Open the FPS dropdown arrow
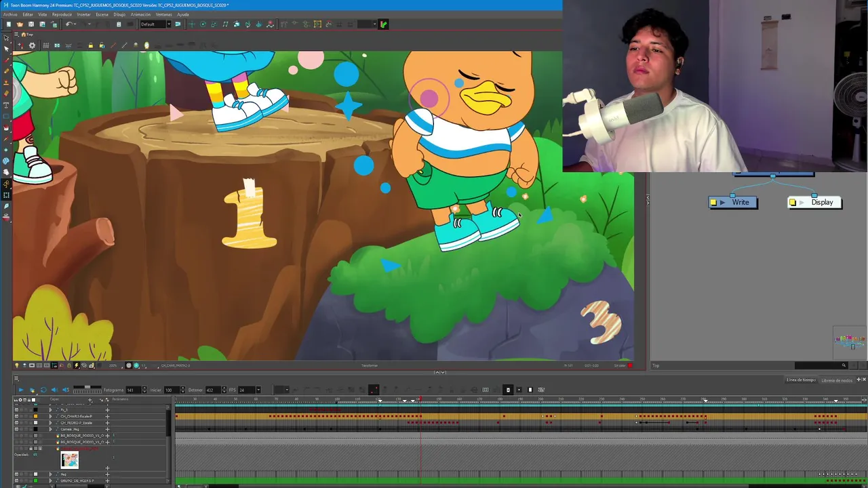Viewport: 868px width, 488px height. (258, 390)
